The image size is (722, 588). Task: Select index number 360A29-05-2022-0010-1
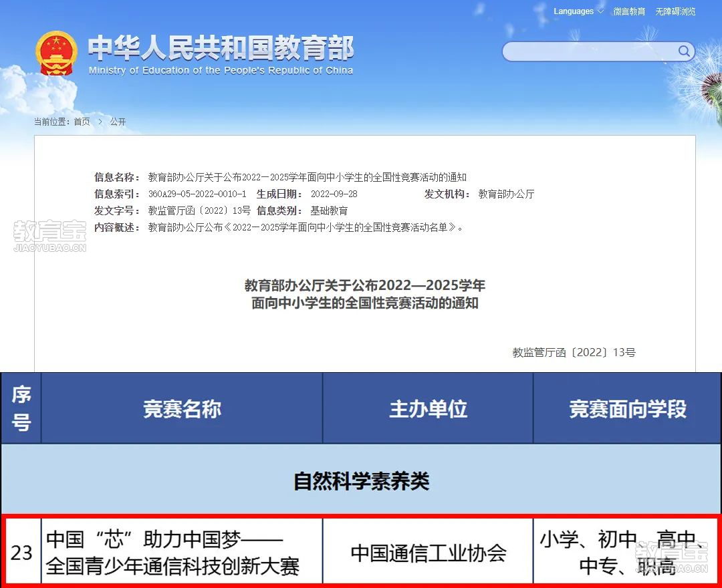(197, 194)
